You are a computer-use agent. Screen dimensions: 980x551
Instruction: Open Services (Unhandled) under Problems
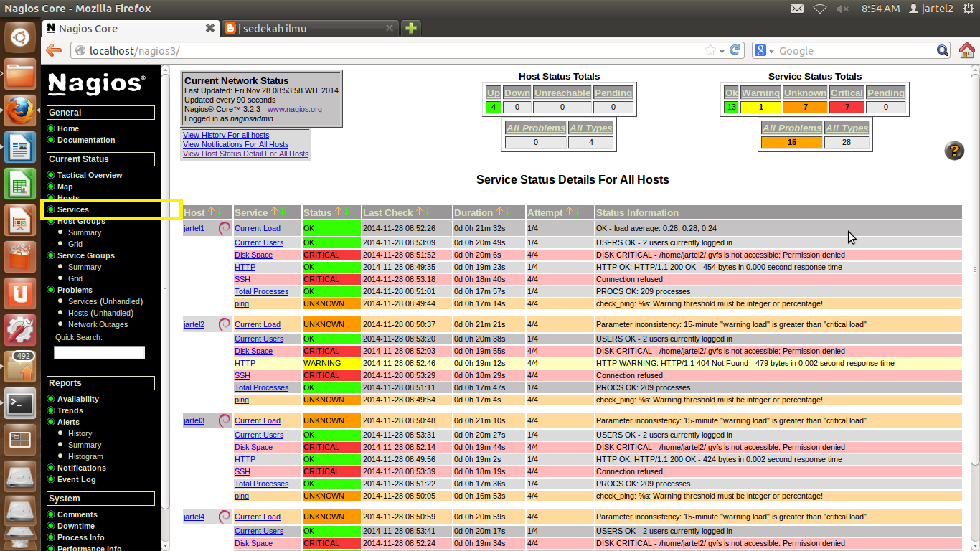pos(105,301)
